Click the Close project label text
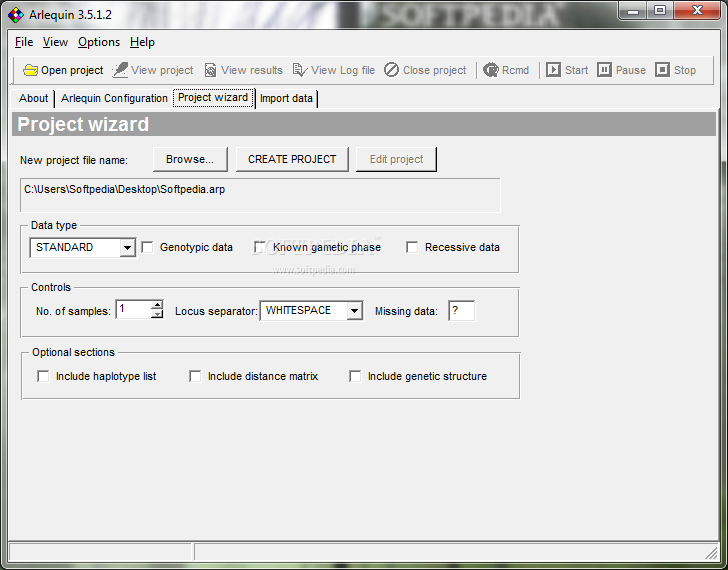Viewport: 728px width, 570px height. (x=434, y=70)
